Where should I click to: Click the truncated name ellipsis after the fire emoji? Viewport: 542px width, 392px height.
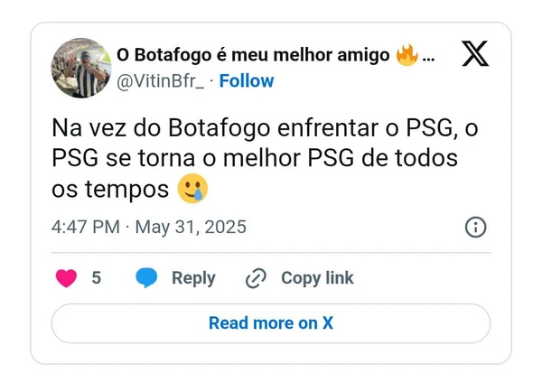[x=428, y=58]
